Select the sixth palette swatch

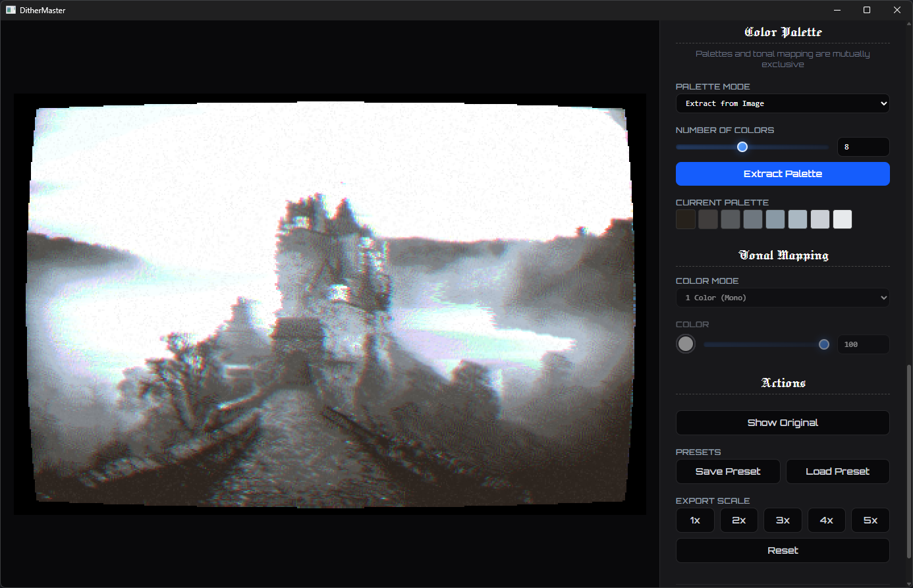(x=798, y=219)
